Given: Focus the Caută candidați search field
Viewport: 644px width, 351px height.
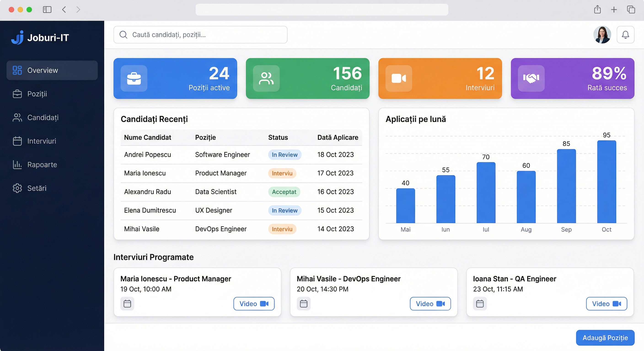Looking at the screenshot, I should click(200, 35).
